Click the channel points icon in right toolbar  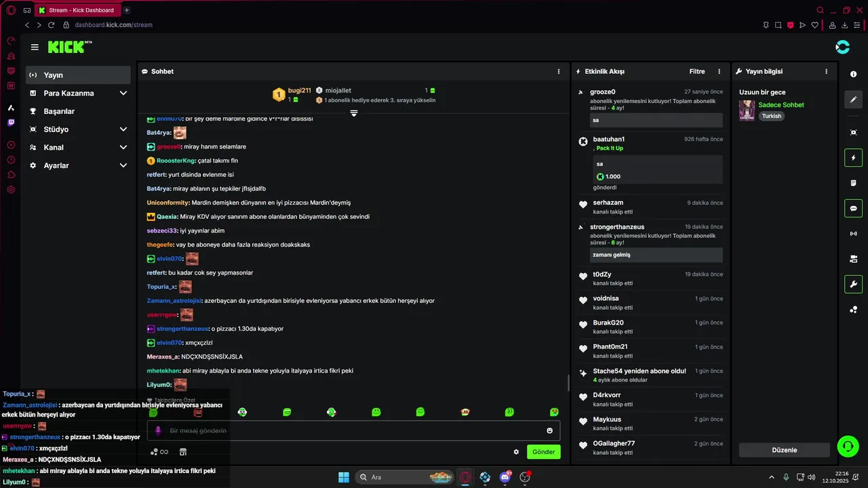point(854,310)
